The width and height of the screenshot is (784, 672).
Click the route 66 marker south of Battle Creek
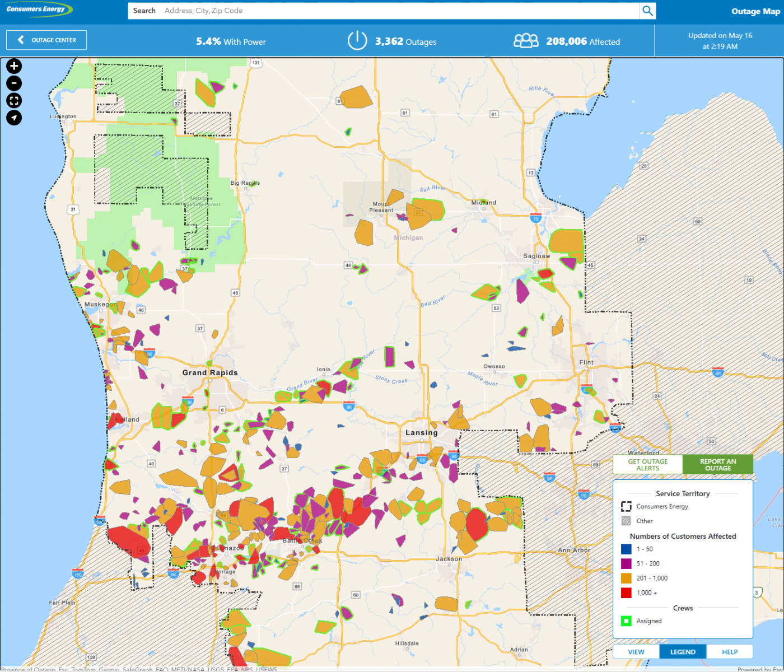pyautogui.click(x=297, y=586)
